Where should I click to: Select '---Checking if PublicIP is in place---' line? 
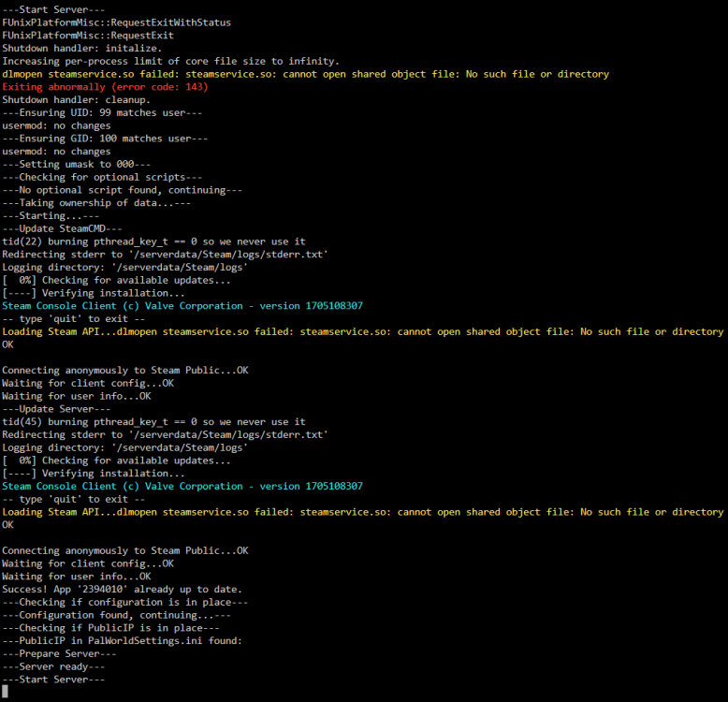pos(110,628)
